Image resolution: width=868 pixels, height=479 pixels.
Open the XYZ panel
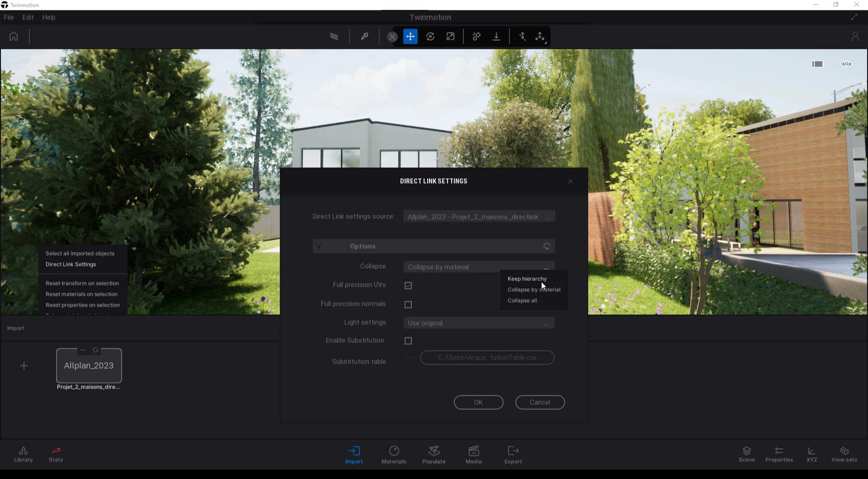tap(811, 455)
